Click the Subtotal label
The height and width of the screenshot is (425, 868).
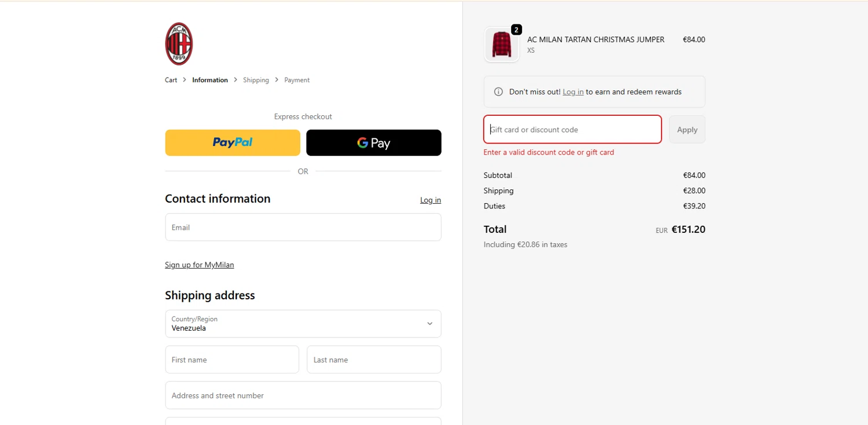498,175
